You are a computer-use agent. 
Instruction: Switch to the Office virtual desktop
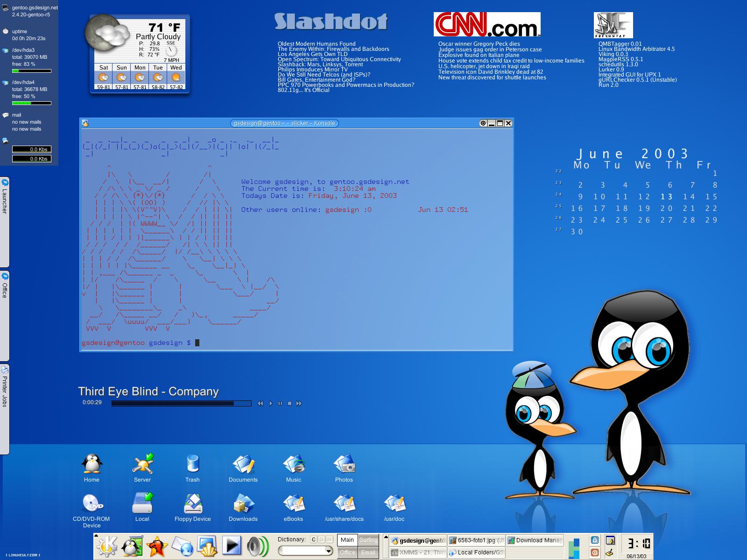(347, 552)
